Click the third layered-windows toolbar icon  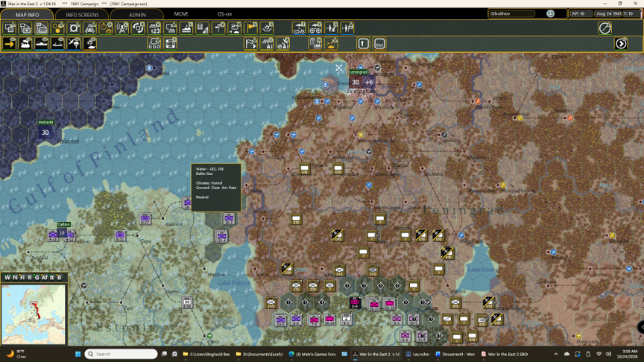coord(42,28)
